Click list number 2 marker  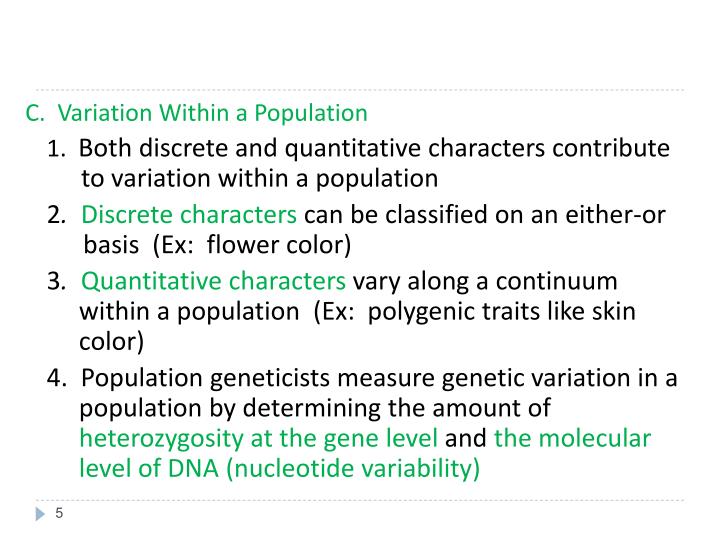(x=56, y=215)
